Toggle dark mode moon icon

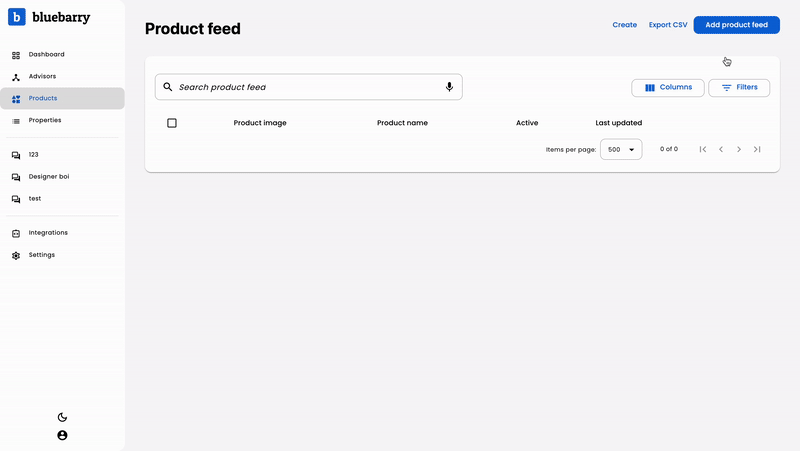click(x=62, y=417)
